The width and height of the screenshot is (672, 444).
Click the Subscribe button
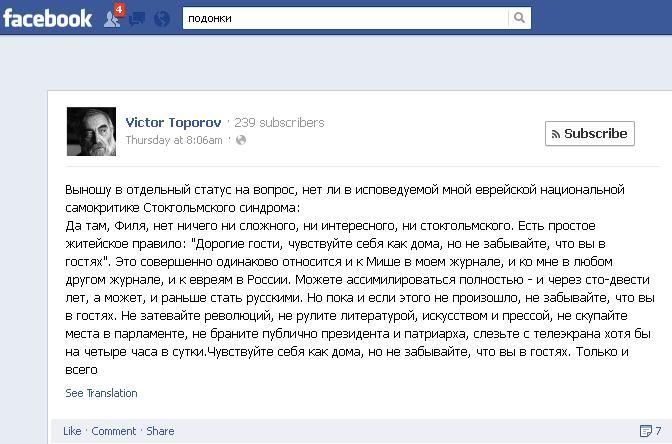coord(590,134)
